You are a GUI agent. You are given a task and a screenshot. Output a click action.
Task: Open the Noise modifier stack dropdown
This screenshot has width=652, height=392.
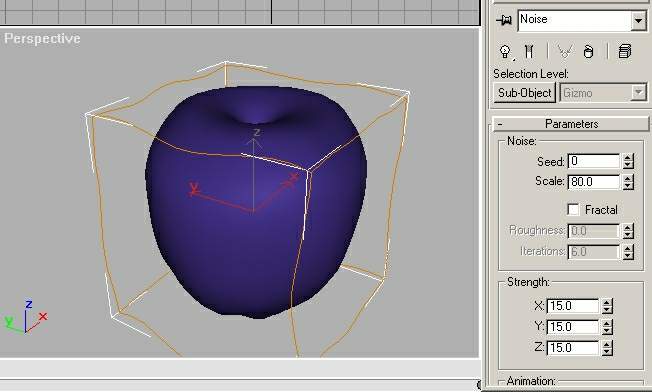tap(582, 20)
